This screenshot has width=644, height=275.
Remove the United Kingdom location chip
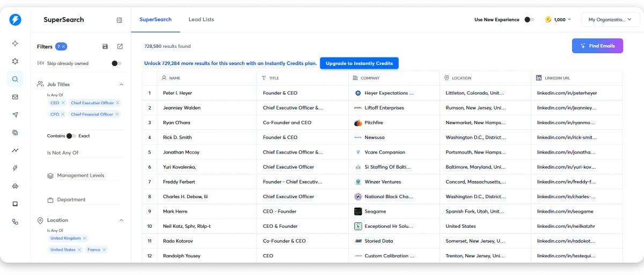tap(85, 238)
